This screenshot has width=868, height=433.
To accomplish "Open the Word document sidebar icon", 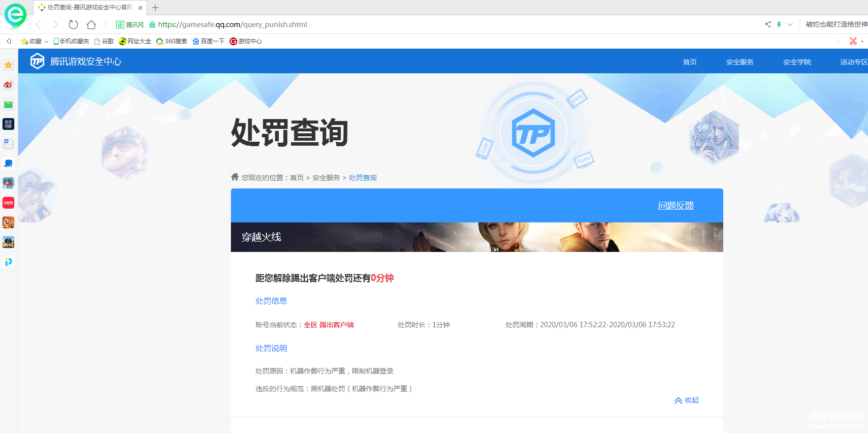I will 8,144.
